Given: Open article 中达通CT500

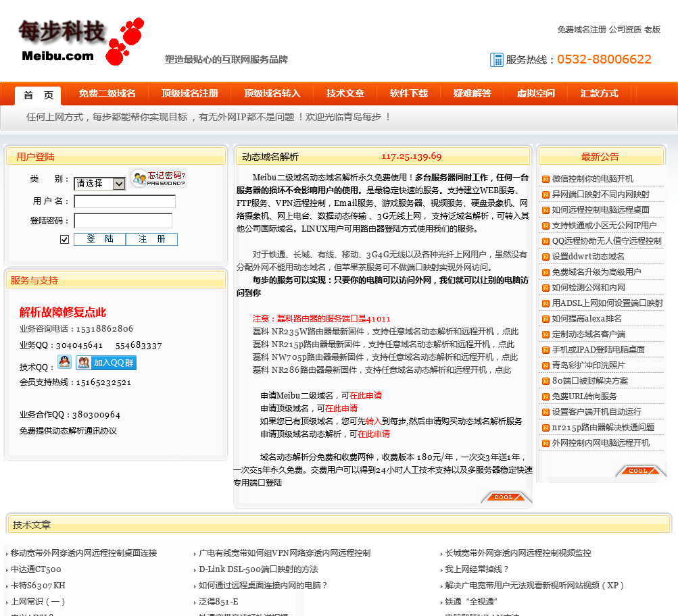Looking at the screenshot, I should [x=36, y=570].
